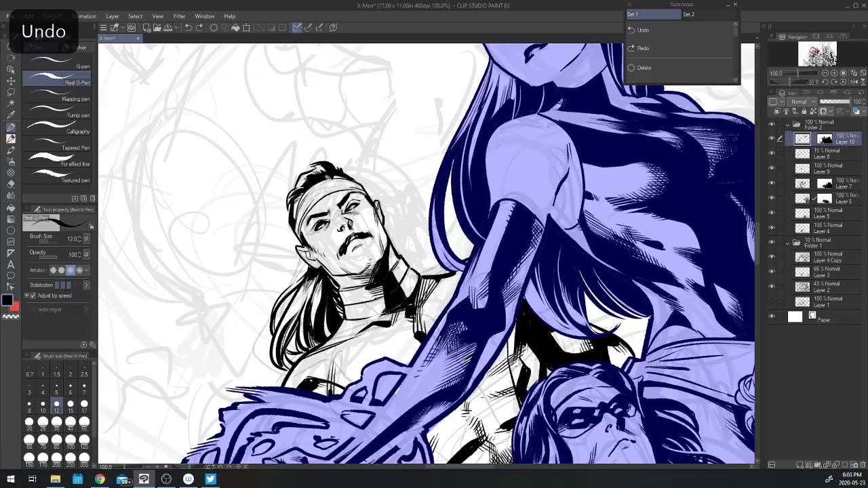868x488 pixels.
Task: Zoom in using the Navigator plus icon
Action: tap(834, 73)
